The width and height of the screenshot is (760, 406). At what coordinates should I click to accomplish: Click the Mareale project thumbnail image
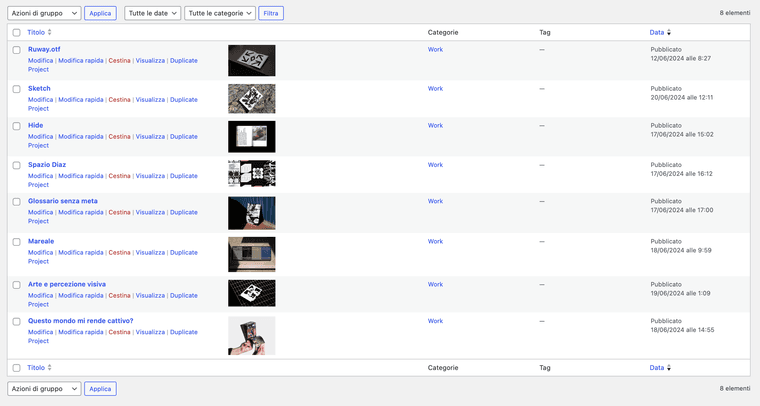coord(251,255)
